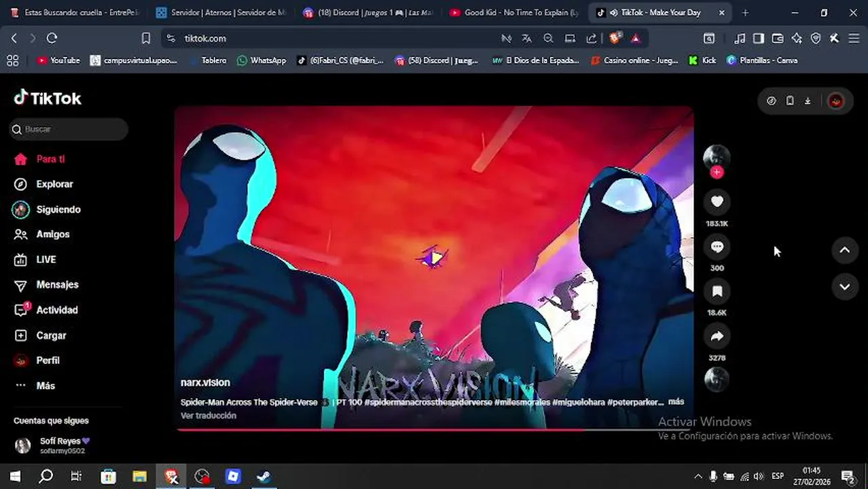Click the phone icon in the top-right pill
The image size is (868, 489).
[x=790, y=101]
